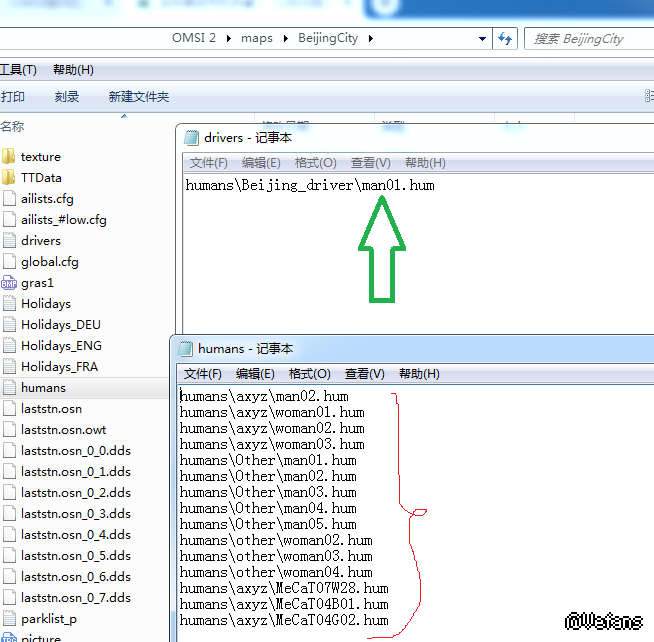654x642 pixels.
Task: Click line humans\axyz\man02.hum in humans Notepad
Action: click(264, 396)
